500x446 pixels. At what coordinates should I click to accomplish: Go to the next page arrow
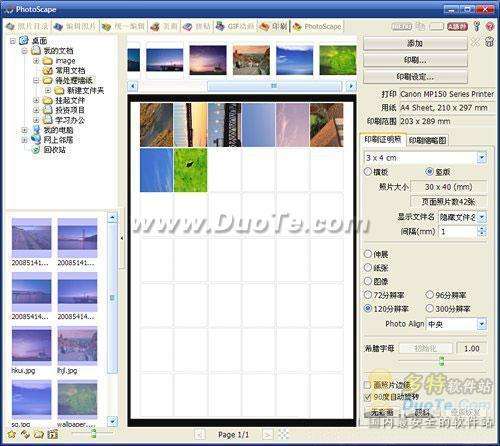click(x=268, y=435)
